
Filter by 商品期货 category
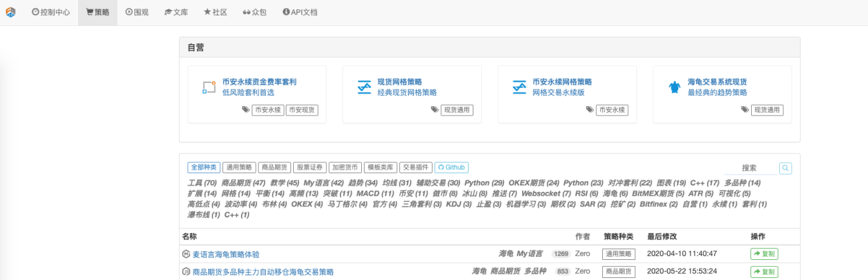coord(274,168)
